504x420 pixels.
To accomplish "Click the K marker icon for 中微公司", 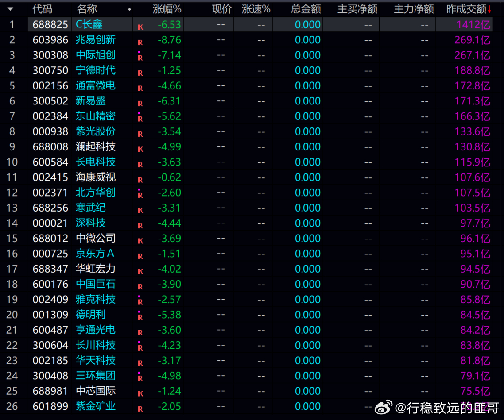I will tap(140, 241).
